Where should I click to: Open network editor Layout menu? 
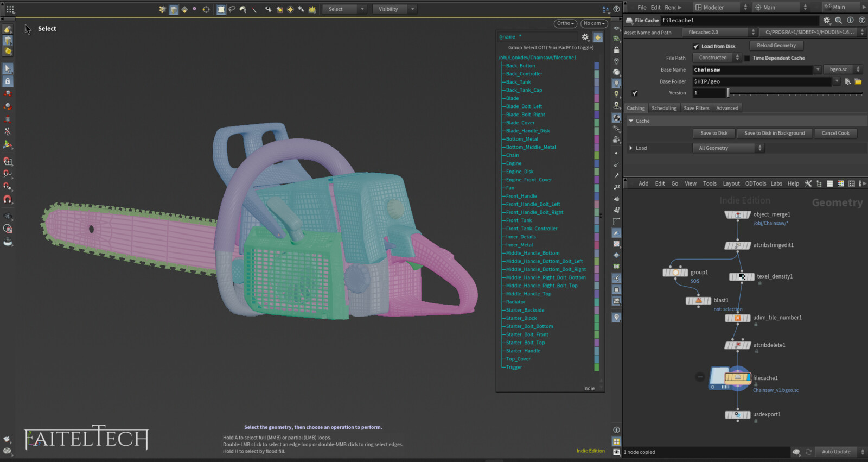[x=731, y=183]
